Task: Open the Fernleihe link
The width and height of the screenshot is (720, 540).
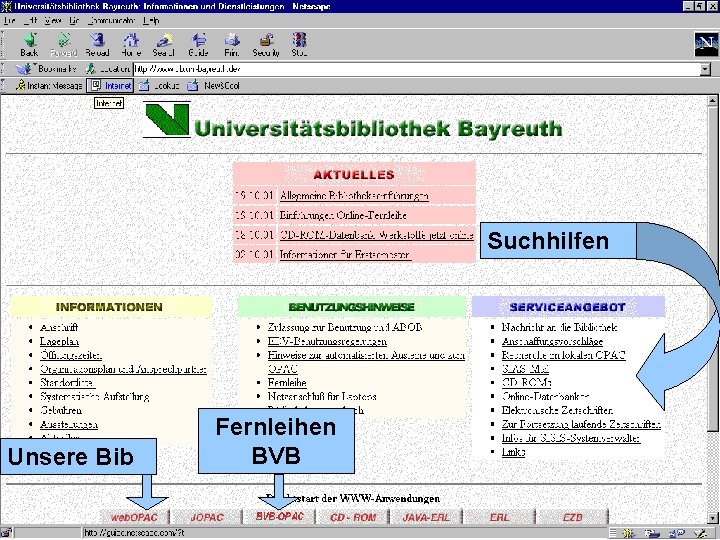Action: coord(287,383)
